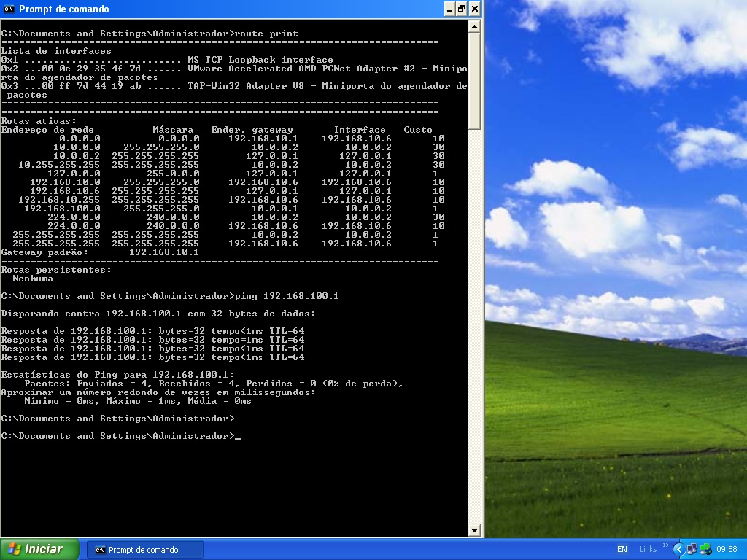Click the 09:58 clock

click(x=727, y=550)
